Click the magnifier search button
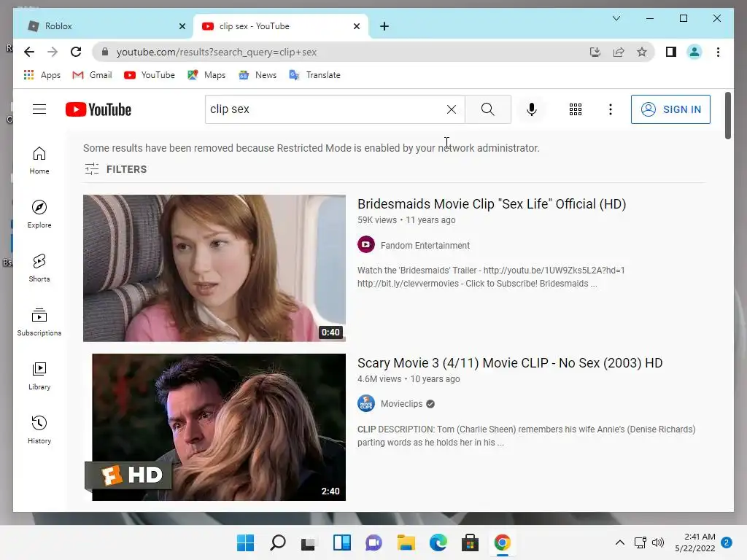Screen dimensions: 747x560 pos(487,109)
